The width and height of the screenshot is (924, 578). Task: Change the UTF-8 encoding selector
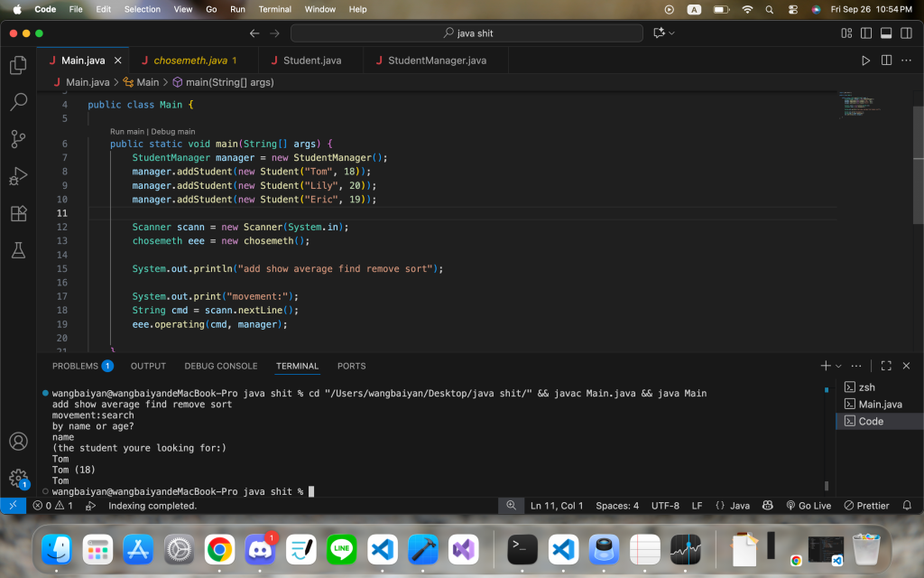[665, 506]
